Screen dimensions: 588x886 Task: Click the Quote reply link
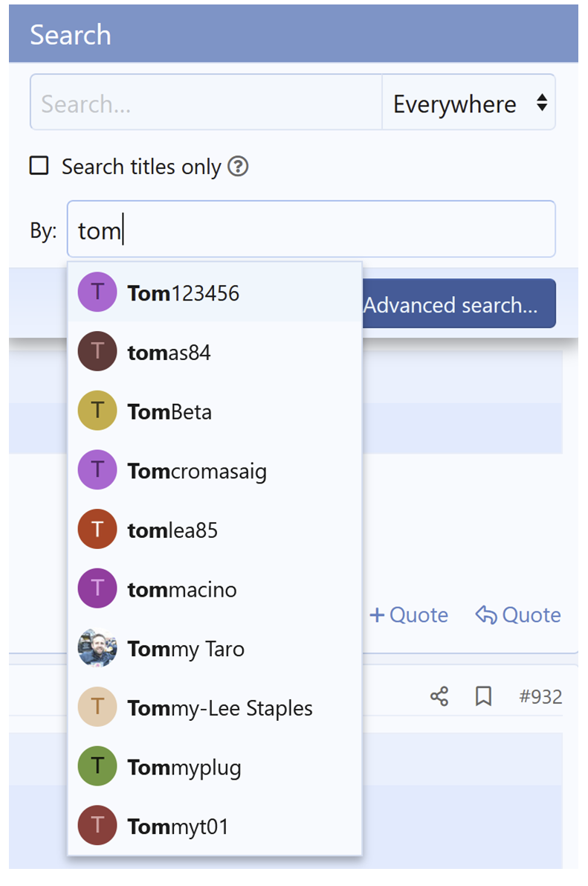point(518,615)
